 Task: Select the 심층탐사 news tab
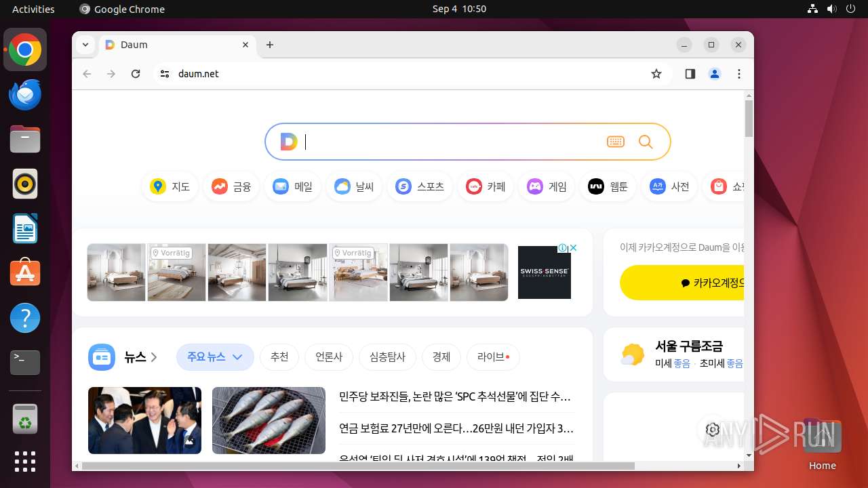(x=387, y=357)
